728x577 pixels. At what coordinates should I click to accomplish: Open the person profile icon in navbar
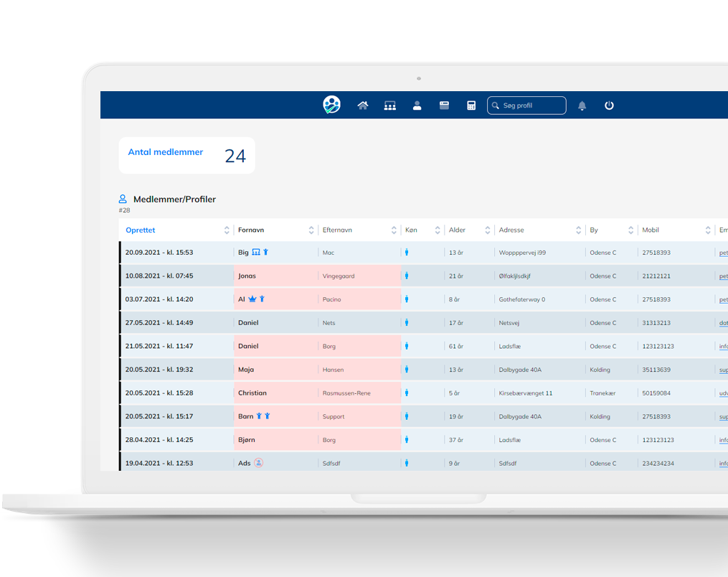[417, 105]
